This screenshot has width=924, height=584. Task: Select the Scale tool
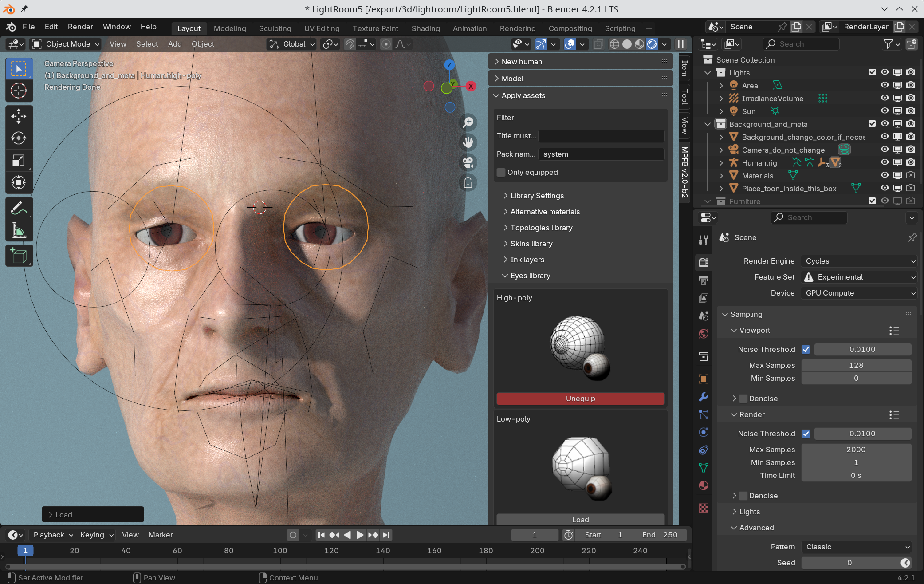(x=19, y=160)
